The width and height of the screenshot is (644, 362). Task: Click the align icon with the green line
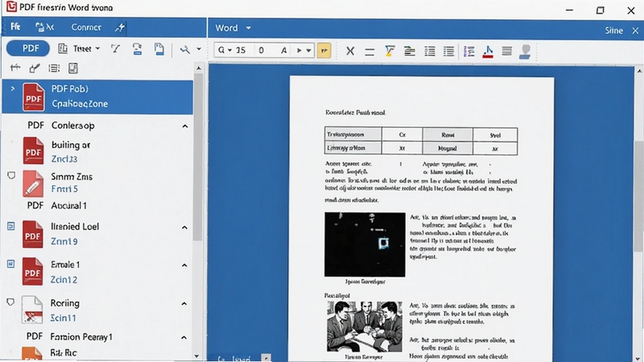410,51
